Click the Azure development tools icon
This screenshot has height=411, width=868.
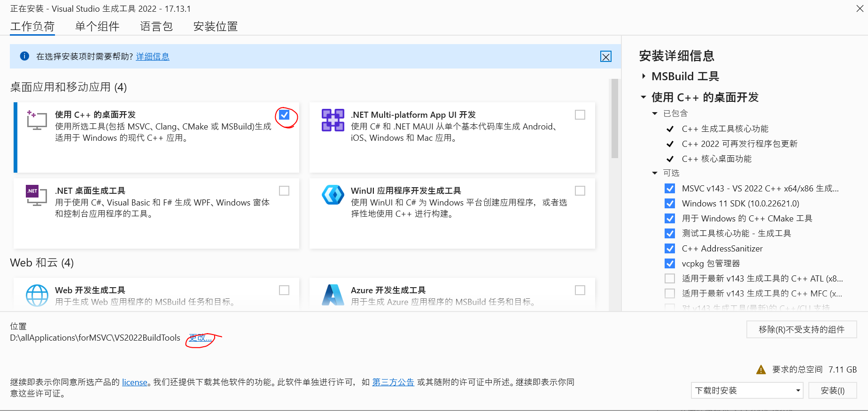coord(333,295)
